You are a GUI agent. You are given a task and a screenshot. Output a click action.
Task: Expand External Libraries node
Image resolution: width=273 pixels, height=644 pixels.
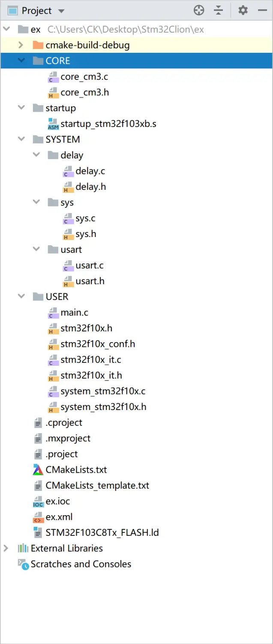point(6,548)
